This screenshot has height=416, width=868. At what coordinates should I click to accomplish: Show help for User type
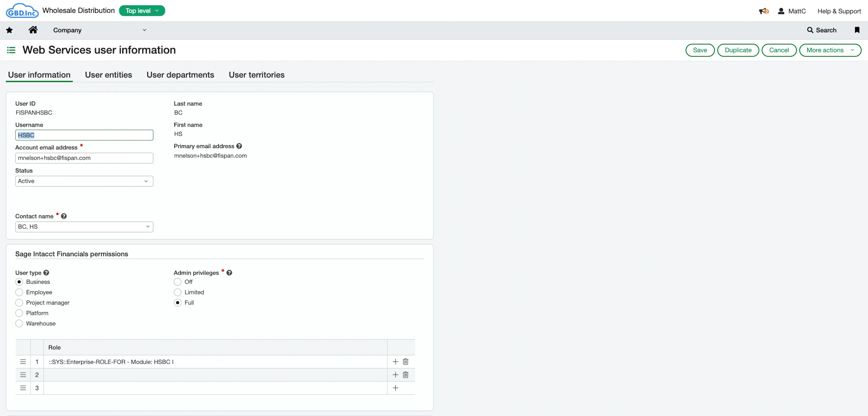[x=46, y=273]
